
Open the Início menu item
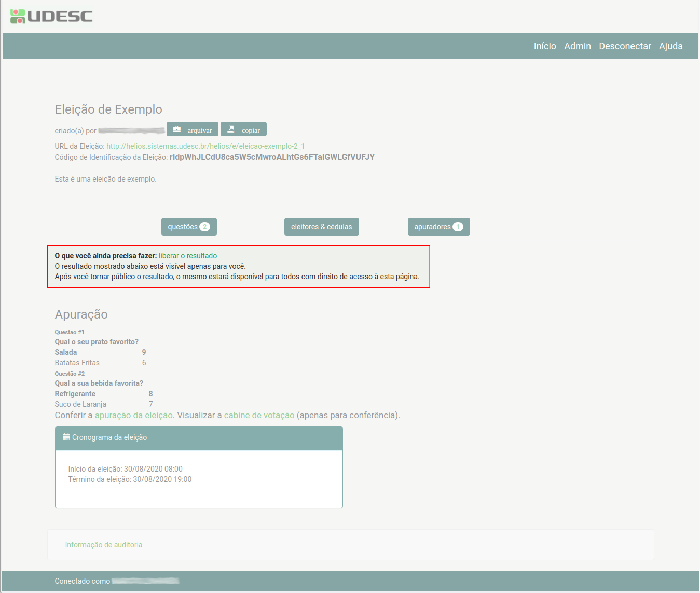coord(545,46)
